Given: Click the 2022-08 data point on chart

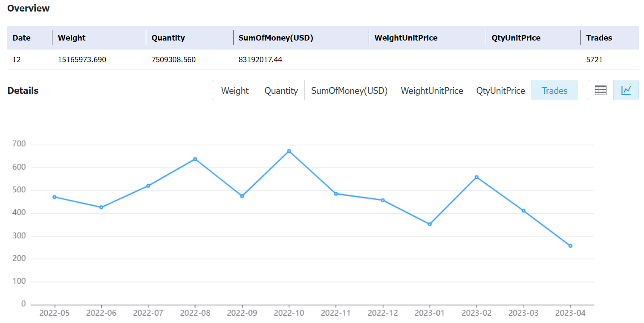Looking at the screenshot, I should pos(195,159).
